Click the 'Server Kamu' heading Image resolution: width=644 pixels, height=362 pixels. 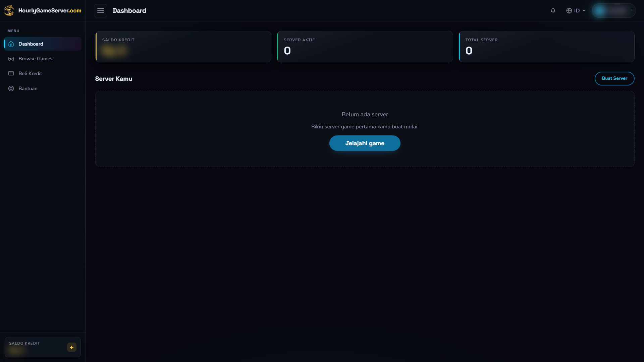pos(113,79)
